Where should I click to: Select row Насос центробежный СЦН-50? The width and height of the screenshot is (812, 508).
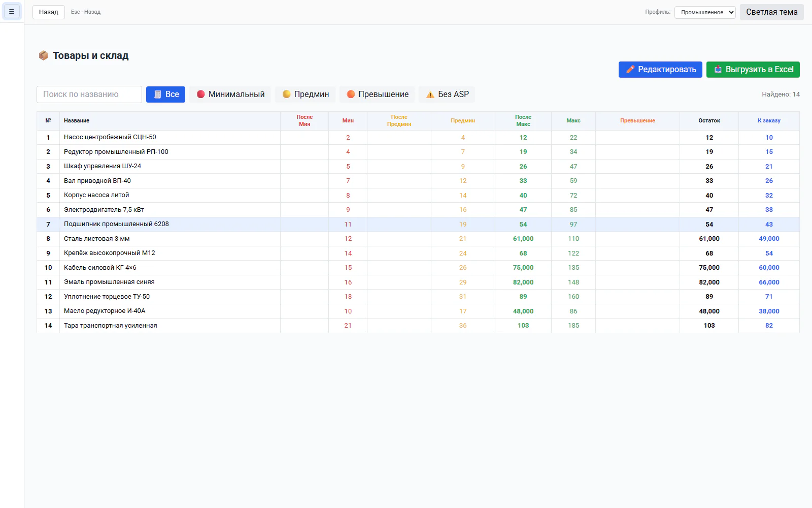(418, 138)
